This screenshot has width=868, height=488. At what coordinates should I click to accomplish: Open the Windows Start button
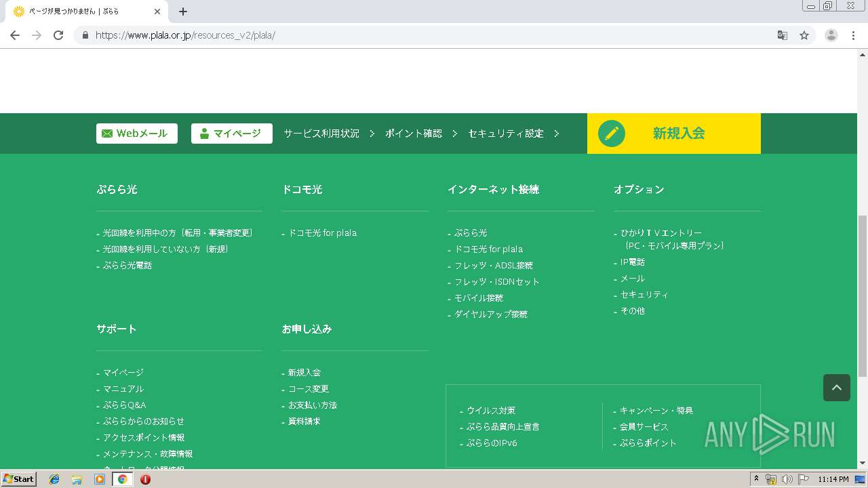point(19,479)
